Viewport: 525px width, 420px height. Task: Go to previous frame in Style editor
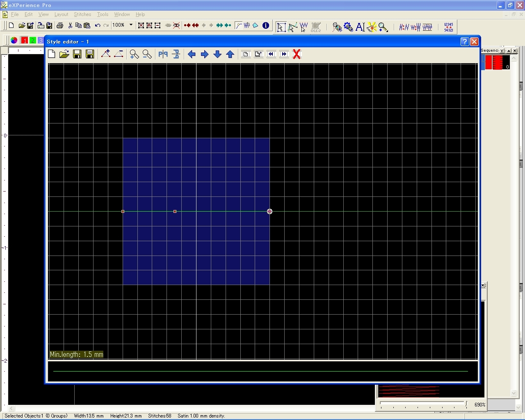pos(271,54)
